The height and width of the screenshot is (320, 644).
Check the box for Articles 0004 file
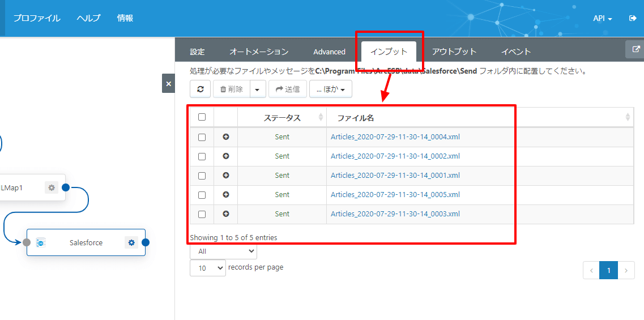(202, 137)
